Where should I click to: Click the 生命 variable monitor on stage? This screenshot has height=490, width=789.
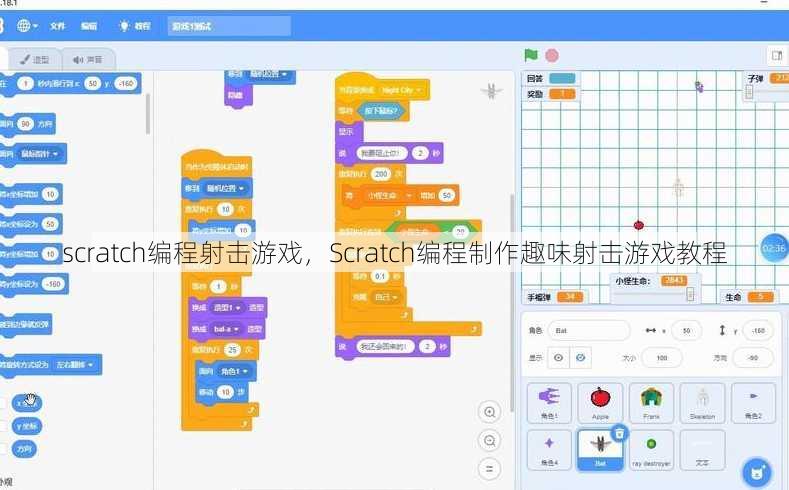(749, 297)
